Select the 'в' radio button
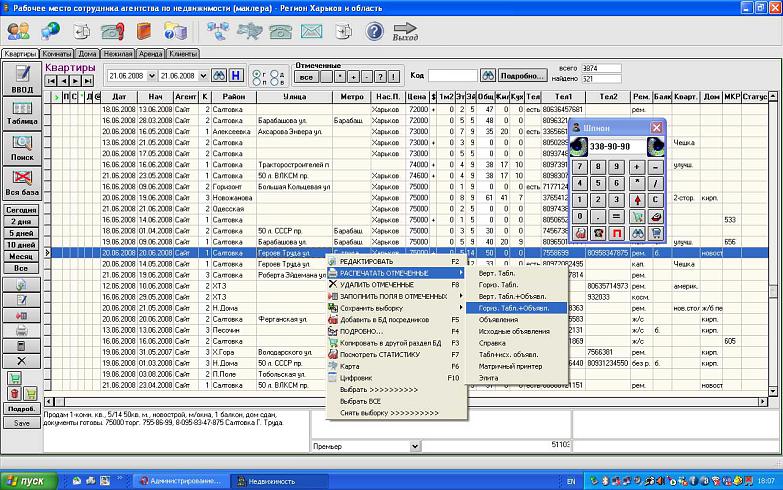Screen dimensions: 783x490 click(275, 82)
